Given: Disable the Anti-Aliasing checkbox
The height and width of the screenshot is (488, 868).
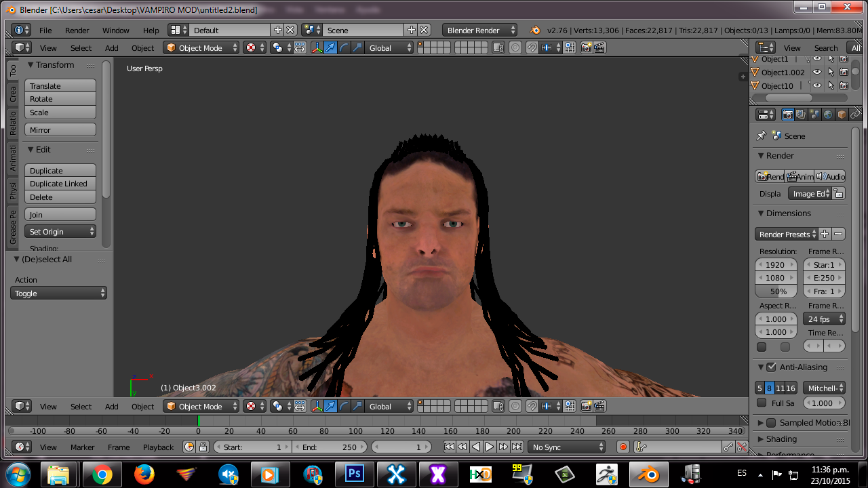Looking at the screenshot, I should tap(771, 367).
